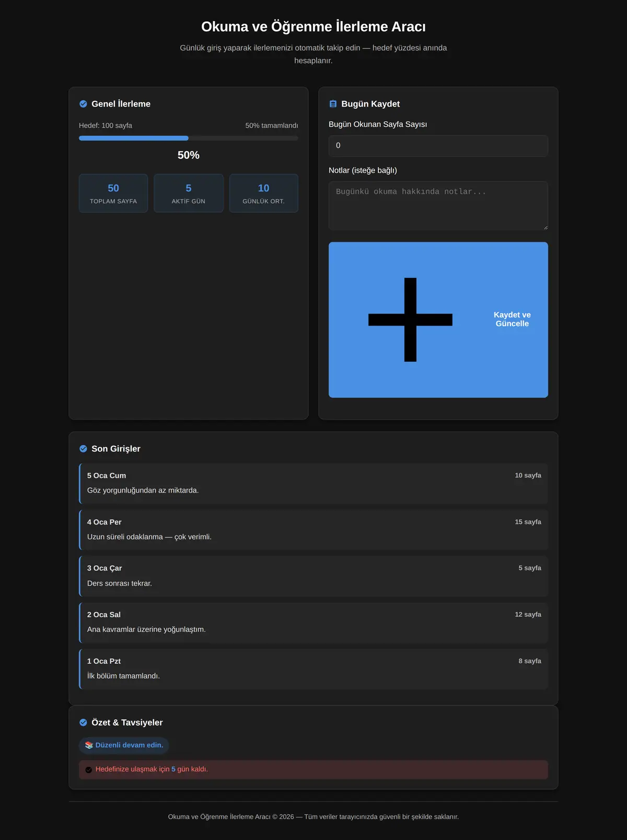Image resolution: width=627 pixels, height=840 pixels.
Task: Click the Kaydet ve Güncelle button label
Action: [512, 319]
